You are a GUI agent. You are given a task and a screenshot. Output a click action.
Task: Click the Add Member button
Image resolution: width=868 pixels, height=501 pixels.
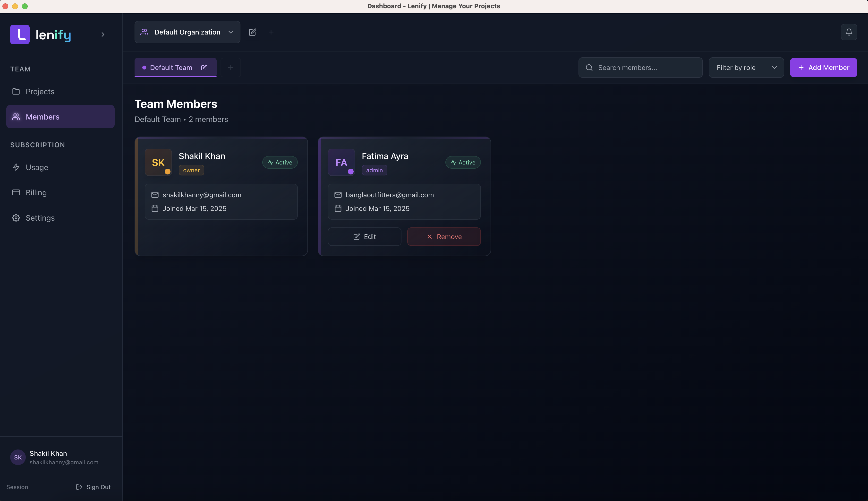click(824, 68)
